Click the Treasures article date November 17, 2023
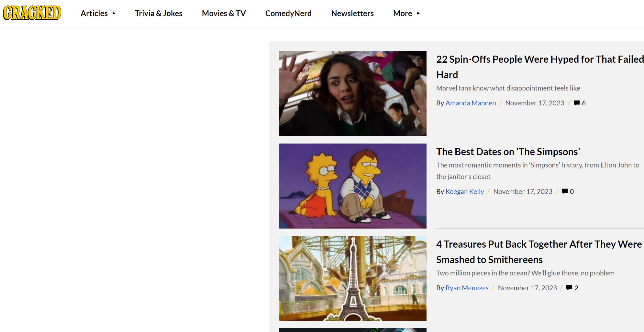Viewport: 644px width, 332px height. click(527, 288)
